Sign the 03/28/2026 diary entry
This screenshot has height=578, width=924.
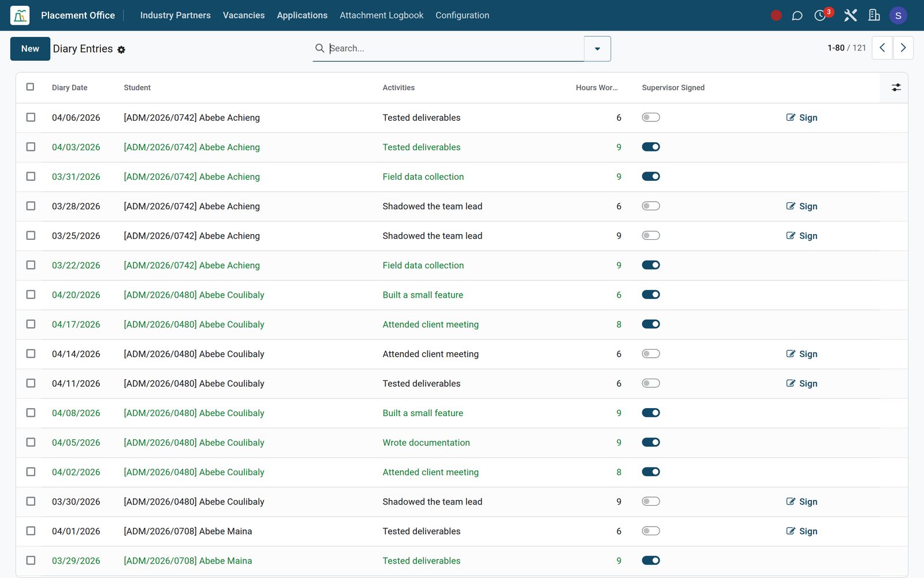(x=802, y=206)
